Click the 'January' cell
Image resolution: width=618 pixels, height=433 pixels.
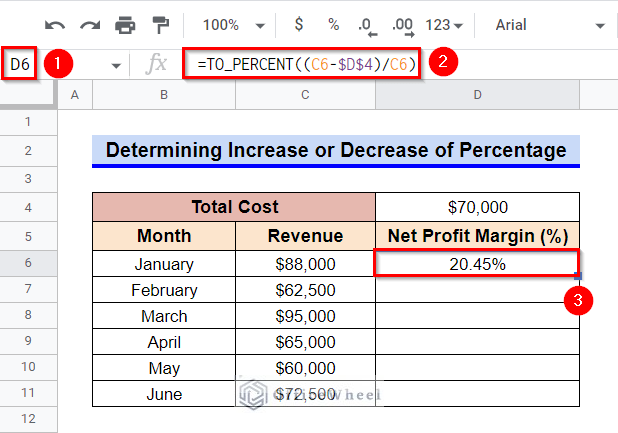click(x=164, y=264)
